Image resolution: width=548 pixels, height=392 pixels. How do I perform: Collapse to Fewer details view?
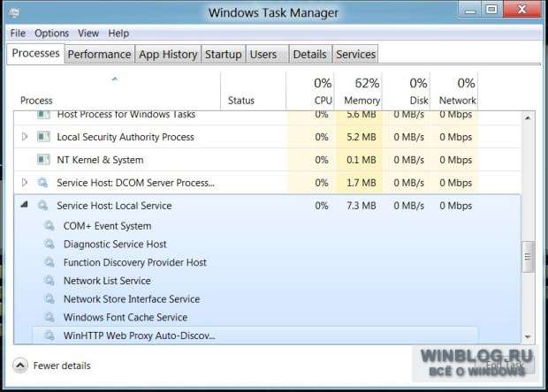(52, 366)
